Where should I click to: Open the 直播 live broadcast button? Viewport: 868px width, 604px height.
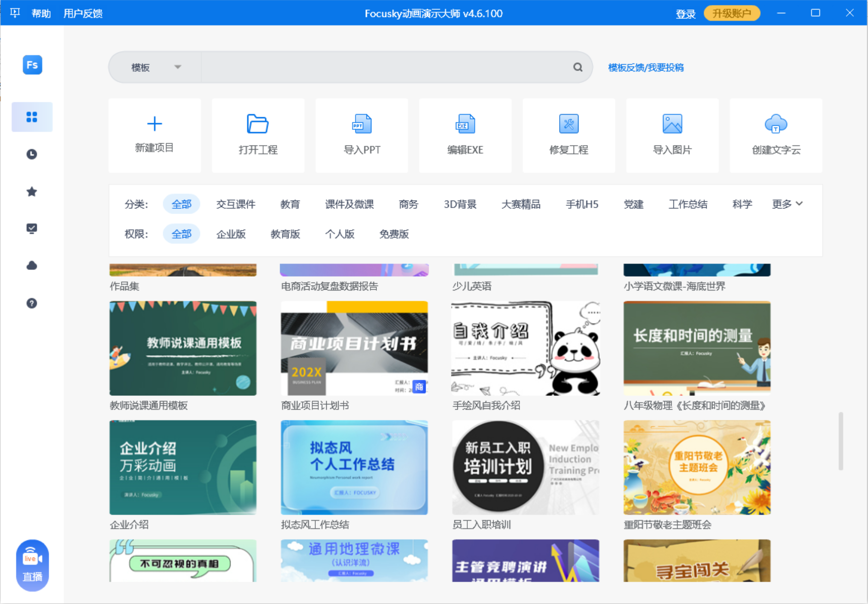click(32, 565)
